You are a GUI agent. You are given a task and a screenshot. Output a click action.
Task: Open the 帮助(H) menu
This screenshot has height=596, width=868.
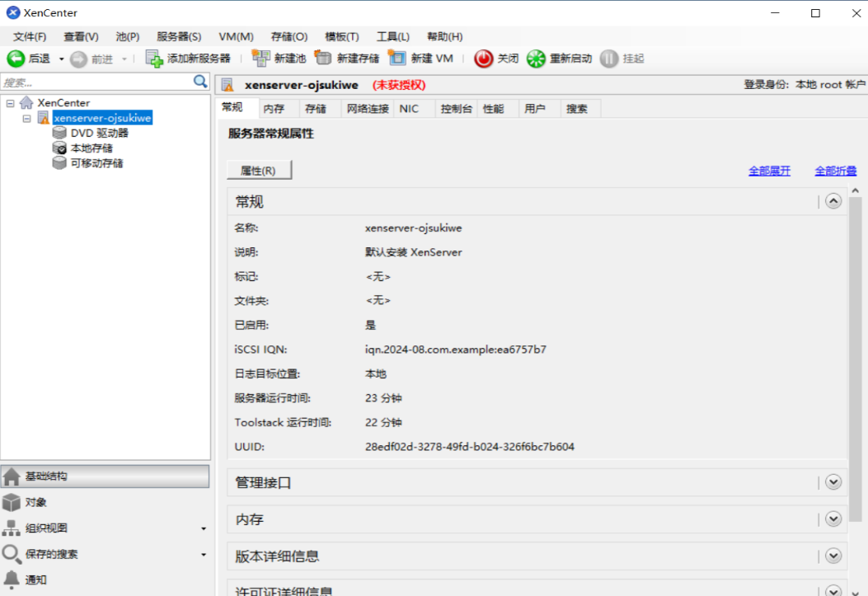(x=444, y=36)
